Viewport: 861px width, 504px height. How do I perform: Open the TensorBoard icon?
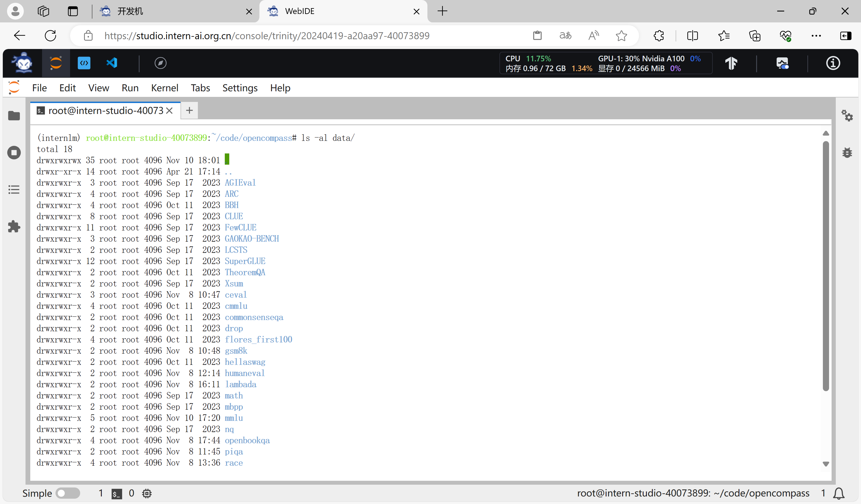[732, 64]
